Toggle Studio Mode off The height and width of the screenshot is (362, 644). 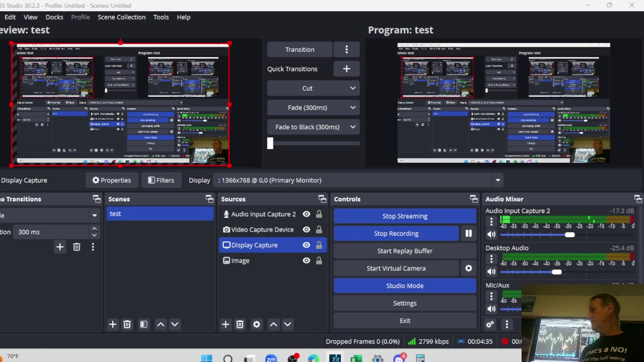(405, 286)
